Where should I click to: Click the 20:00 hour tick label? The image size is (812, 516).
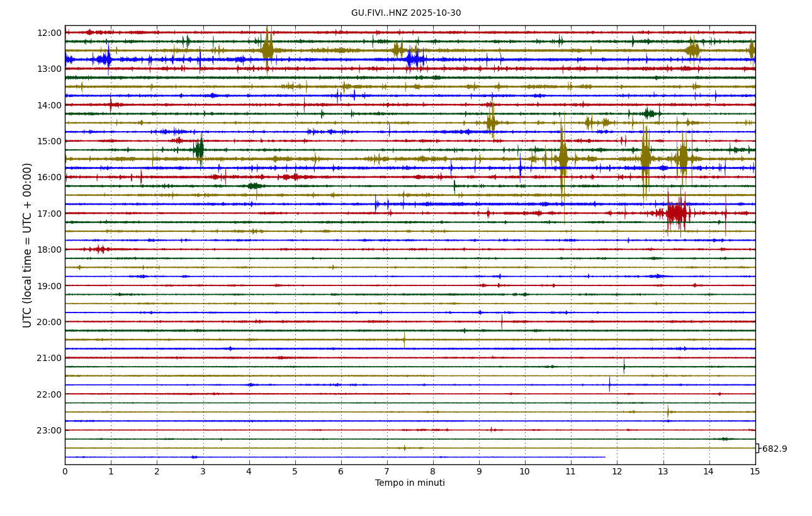[x=49, y=322]
